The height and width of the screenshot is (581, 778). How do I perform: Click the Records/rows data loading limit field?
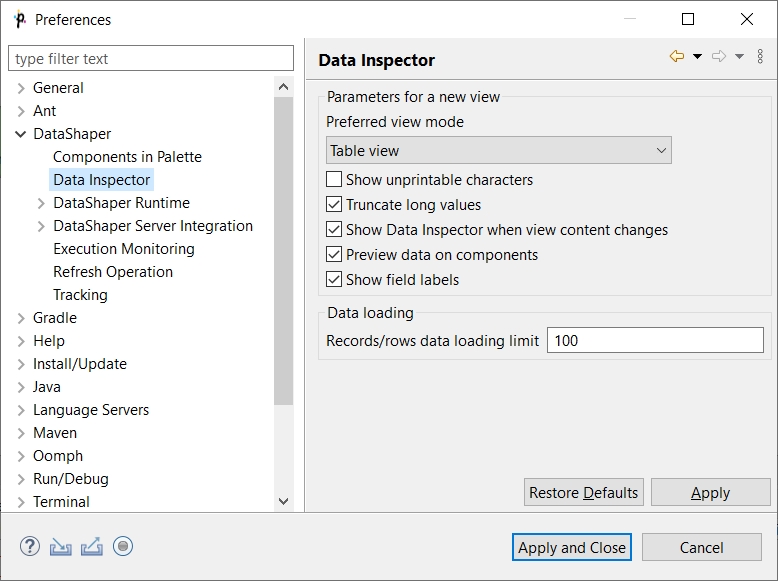coord(655,340)
